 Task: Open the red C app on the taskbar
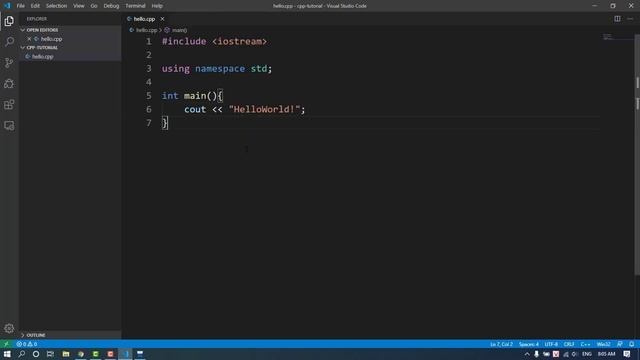(110, 354)
